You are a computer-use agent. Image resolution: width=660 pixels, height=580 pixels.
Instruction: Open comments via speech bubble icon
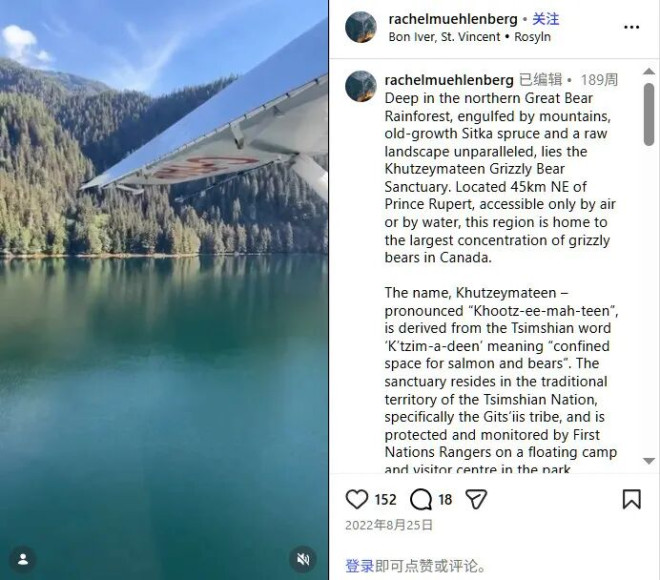pos(421,499)
